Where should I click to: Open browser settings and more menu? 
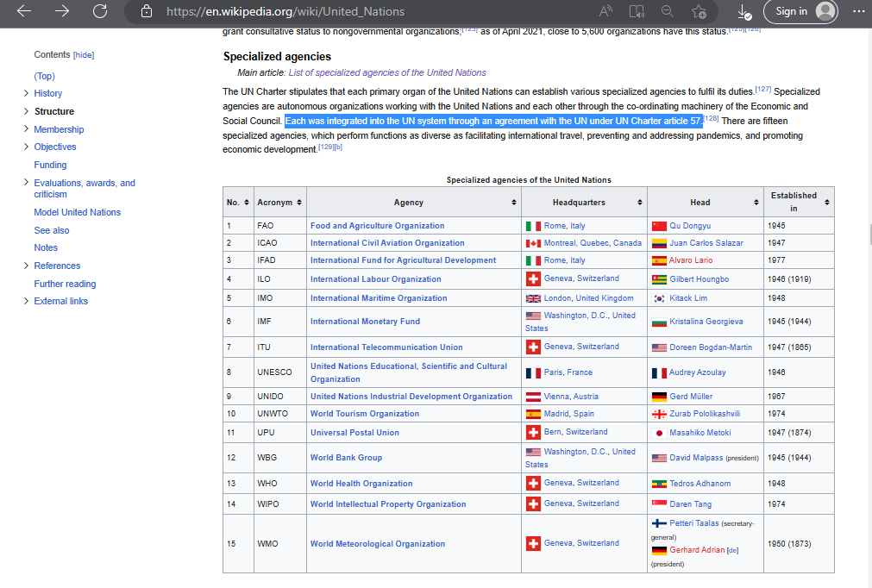click(x=859, y=11)
